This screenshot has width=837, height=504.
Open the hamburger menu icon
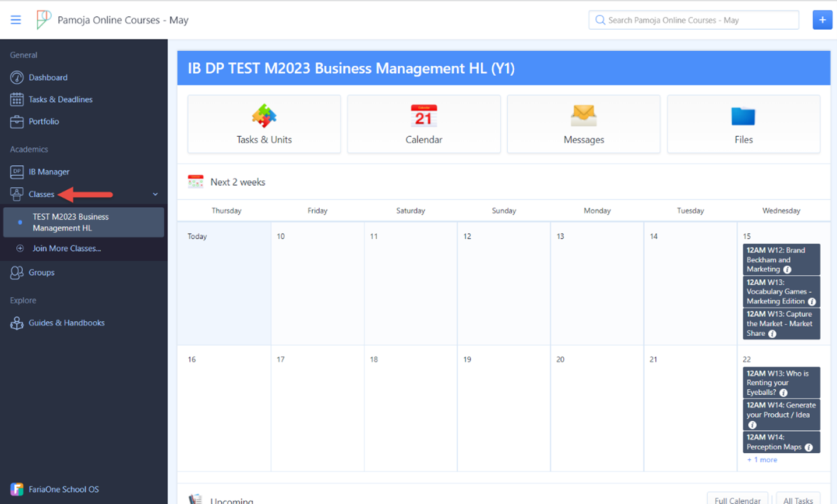click(x=16, y=20)
